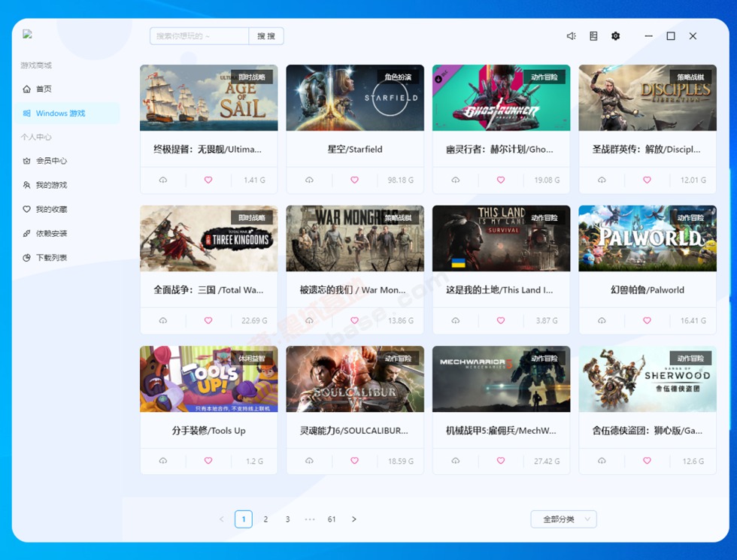Click the 搜搜 search button
The image size is (737, 560).
click(266, 36)
